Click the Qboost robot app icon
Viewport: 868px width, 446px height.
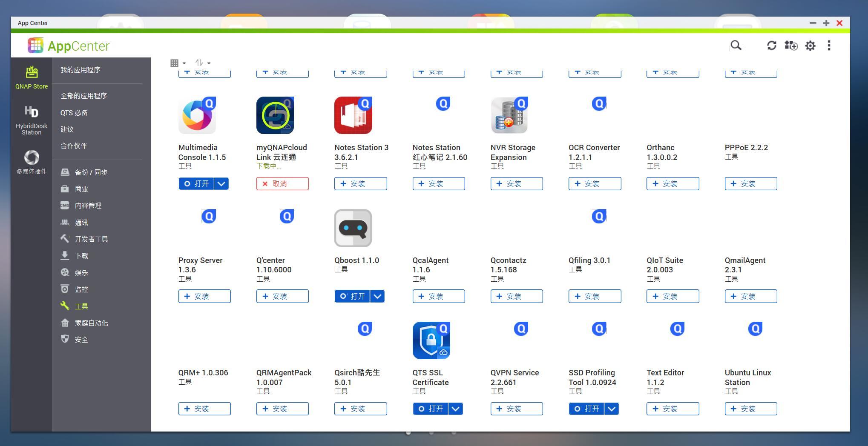tap(353, 228)
